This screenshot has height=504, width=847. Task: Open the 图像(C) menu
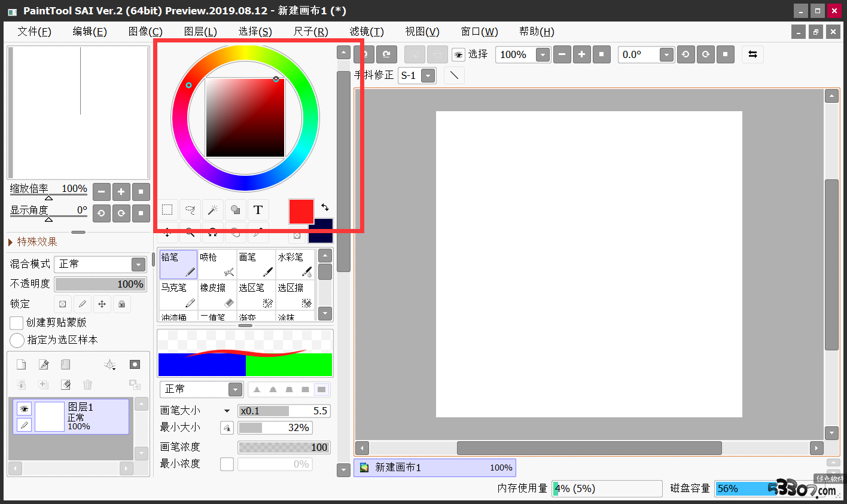(145, 32)
